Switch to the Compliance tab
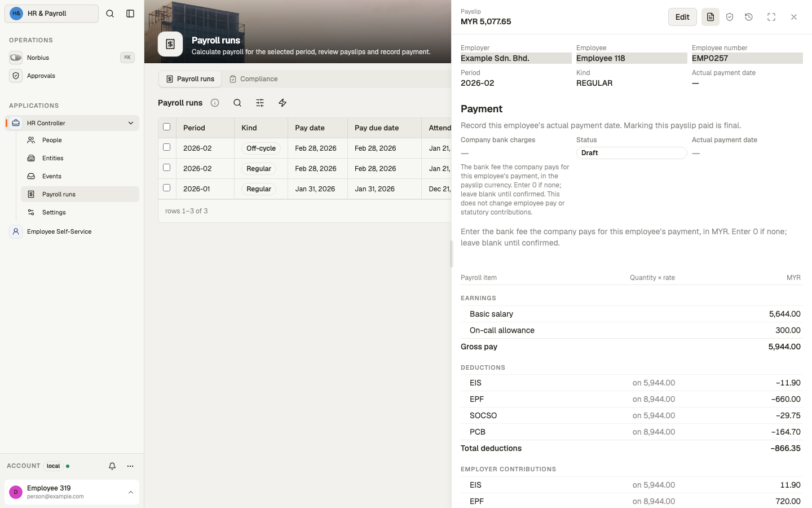 (253, 79)
